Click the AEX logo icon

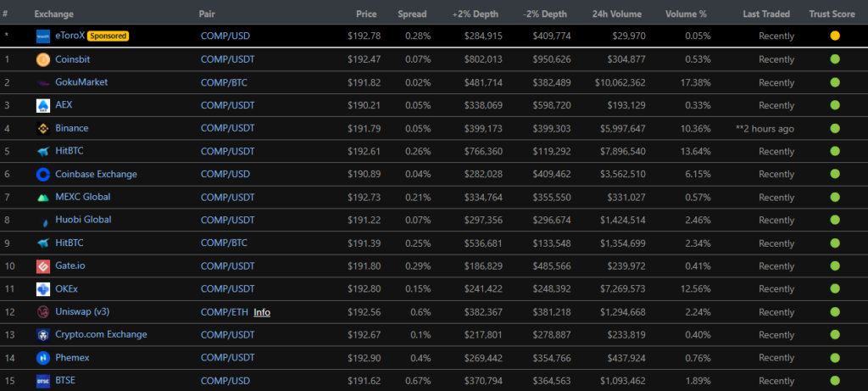tap(43, 106)
